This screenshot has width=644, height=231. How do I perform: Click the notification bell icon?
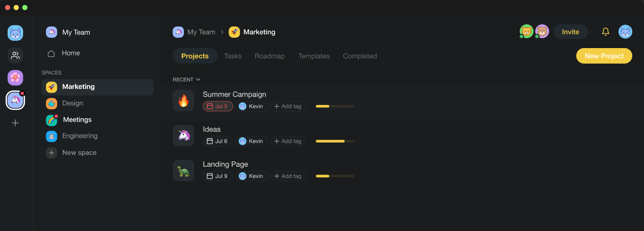(605, 32)
